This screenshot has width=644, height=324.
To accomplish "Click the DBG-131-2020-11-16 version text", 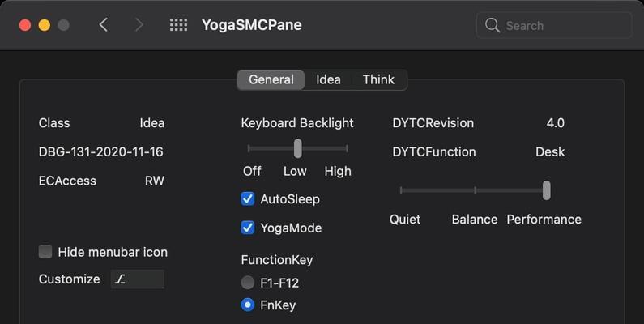I will click(101, 152).
